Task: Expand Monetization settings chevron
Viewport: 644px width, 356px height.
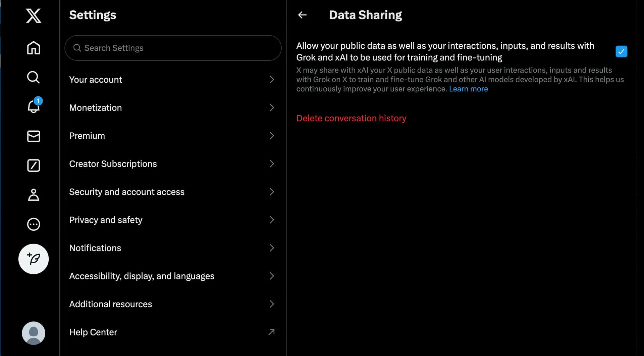Action: pos(272,107)
